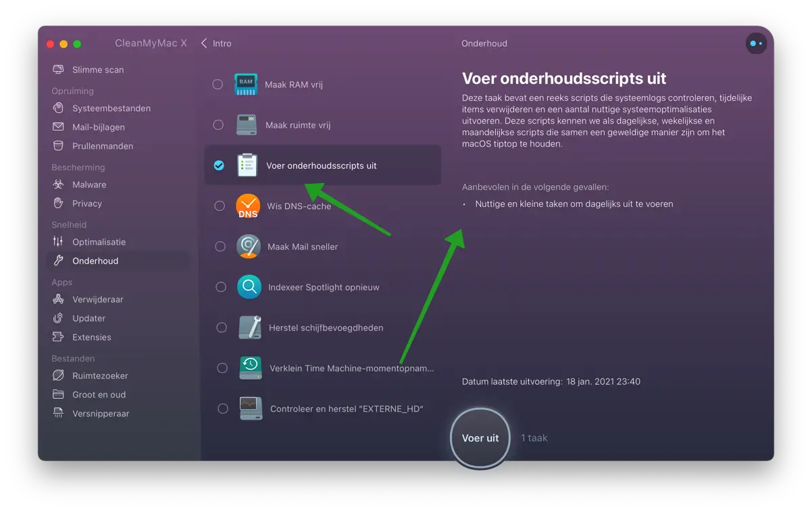
Task: Select Onderhoud wrench icon
Action: click(x=59, y=261)
